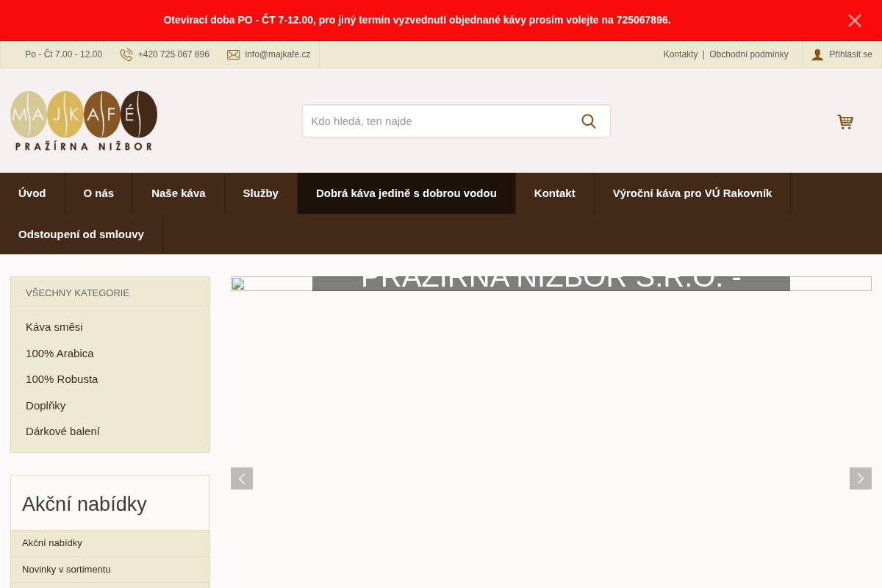882x588 pixels.
Task: Select the Dárkové balení category
Action: click(x=62, y=431)
